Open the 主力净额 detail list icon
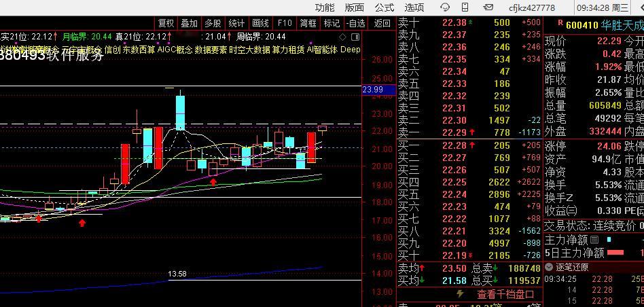Screen dimensions: 644x307 pos(594,240)
